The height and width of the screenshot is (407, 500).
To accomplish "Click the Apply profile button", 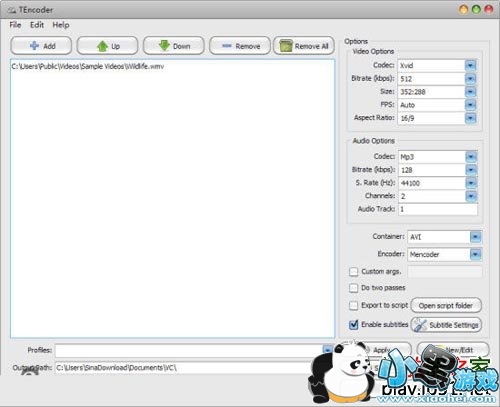I will [x=382, y=350].
